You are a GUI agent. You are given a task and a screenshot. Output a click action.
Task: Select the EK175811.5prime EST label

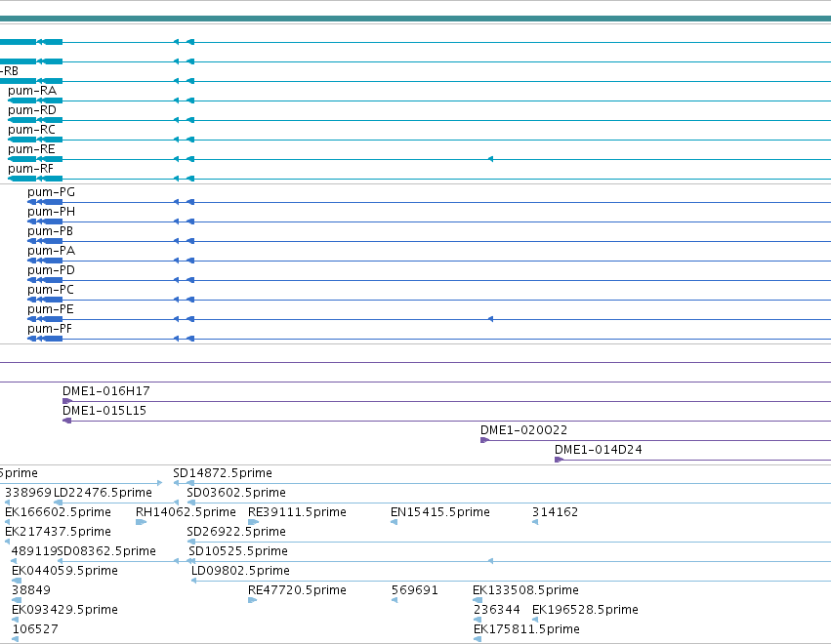click(526, 629)
